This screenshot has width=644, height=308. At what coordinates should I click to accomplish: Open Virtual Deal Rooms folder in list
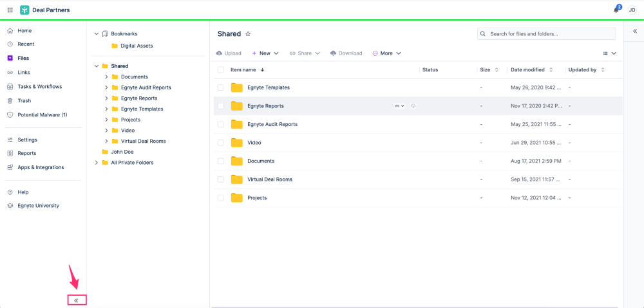pos(270,179)
